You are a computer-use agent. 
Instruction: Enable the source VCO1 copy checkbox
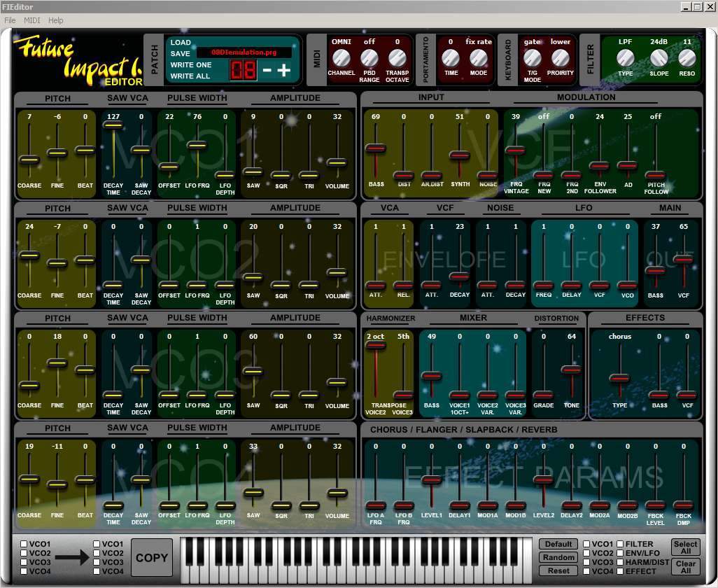[x=24, y=544]
